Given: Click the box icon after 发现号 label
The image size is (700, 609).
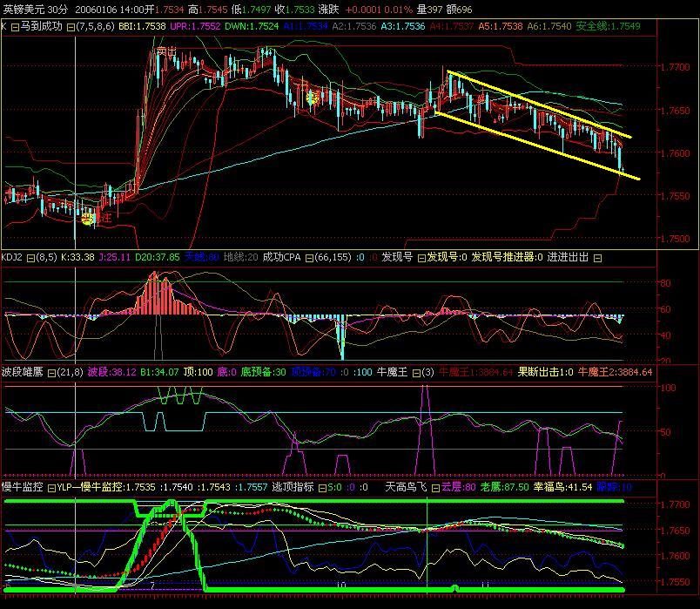Looking at the screenshot, I should click(x=421, y=258).
